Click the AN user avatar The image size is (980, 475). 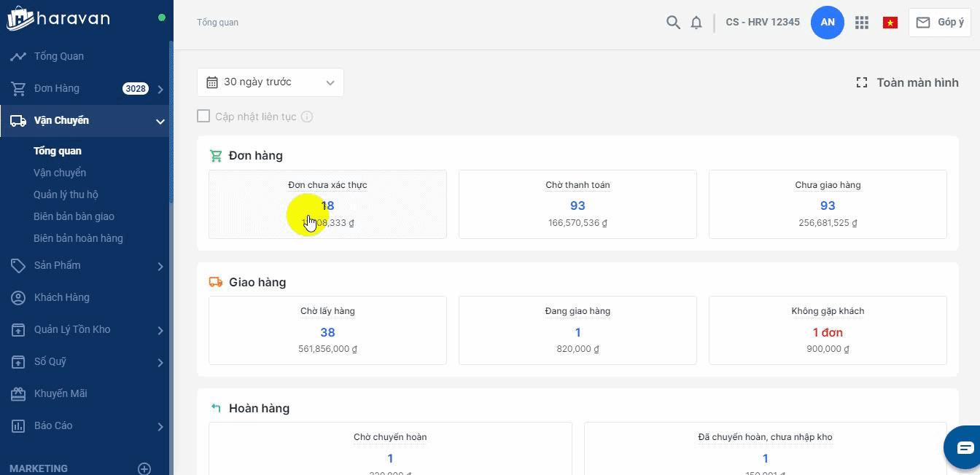[828, 23]
